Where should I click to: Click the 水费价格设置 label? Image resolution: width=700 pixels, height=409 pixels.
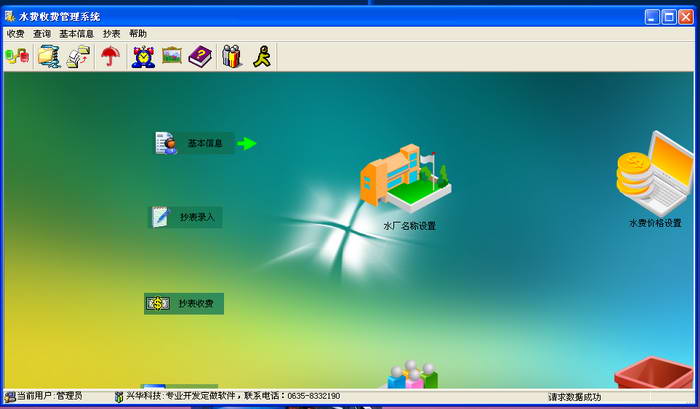[x=655, y=223]
